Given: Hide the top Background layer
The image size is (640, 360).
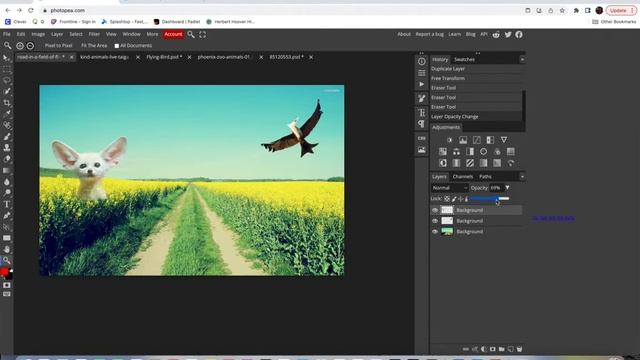Looking at the screenshot, I should click(435, 210).
